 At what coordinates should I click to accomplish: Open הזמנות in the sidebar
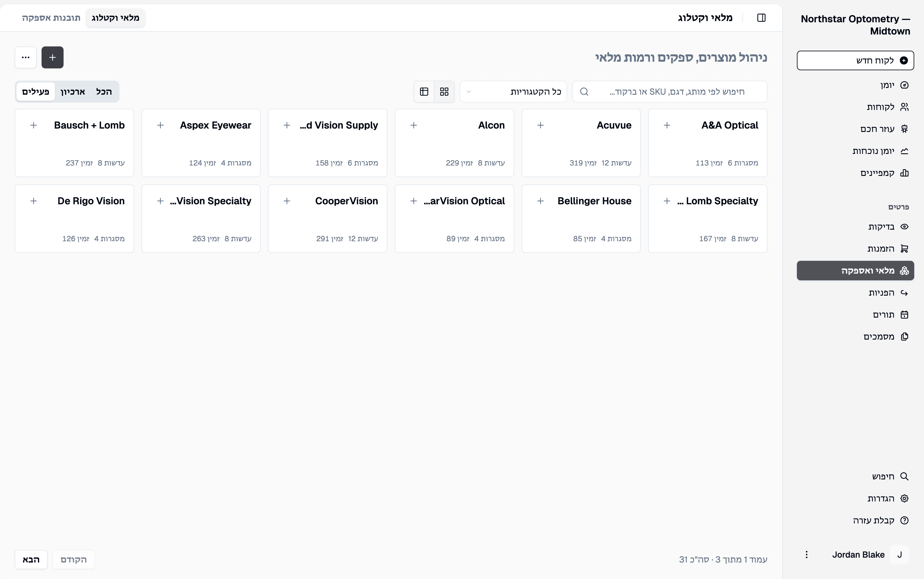click(x=856, y=249)
